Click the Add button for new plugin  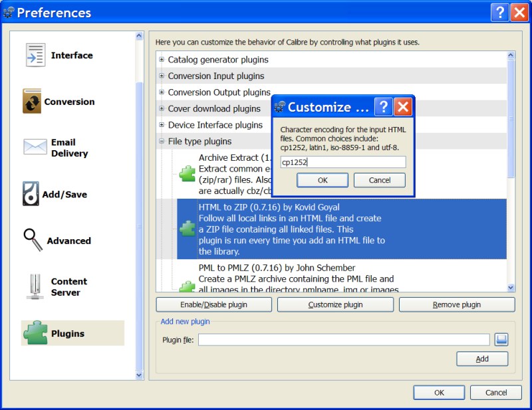pos(482,359)
